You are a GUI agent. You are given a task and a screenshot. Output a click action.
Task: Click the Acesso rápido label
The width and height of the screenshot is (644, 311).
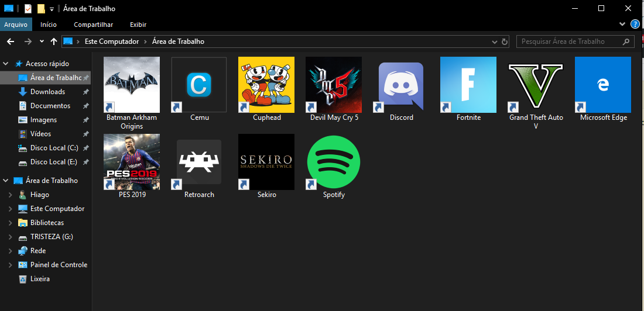(x=47, y=64)
